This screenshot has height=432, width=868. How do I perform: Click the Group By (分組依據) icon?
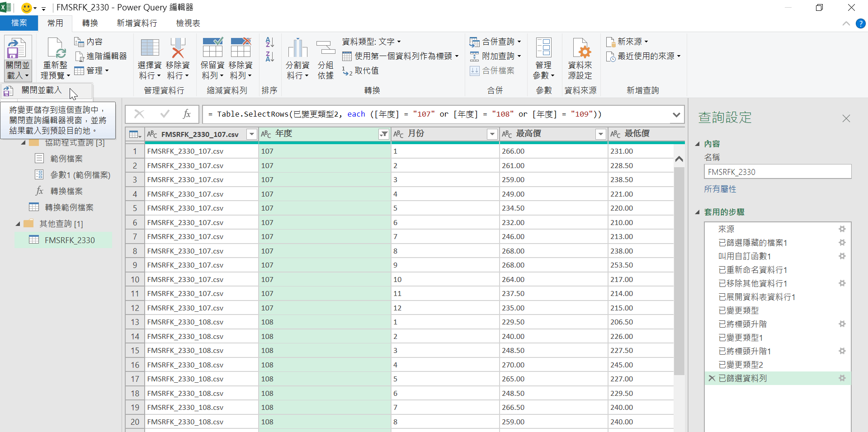pos(325,48)
